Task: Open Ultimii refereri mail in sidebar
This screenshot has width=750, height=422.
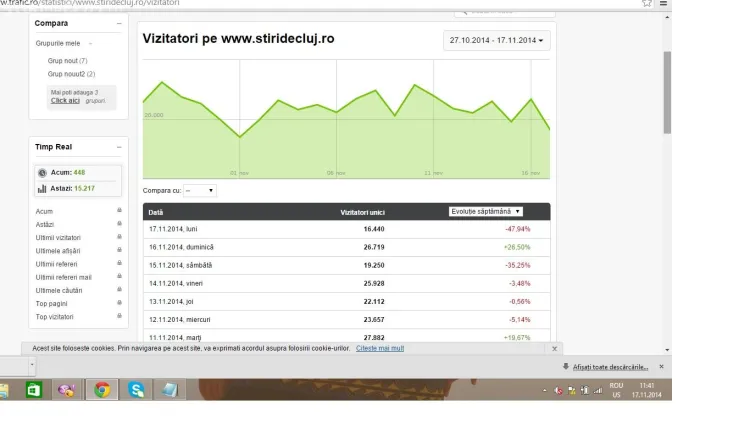Action: click(63, 277)
